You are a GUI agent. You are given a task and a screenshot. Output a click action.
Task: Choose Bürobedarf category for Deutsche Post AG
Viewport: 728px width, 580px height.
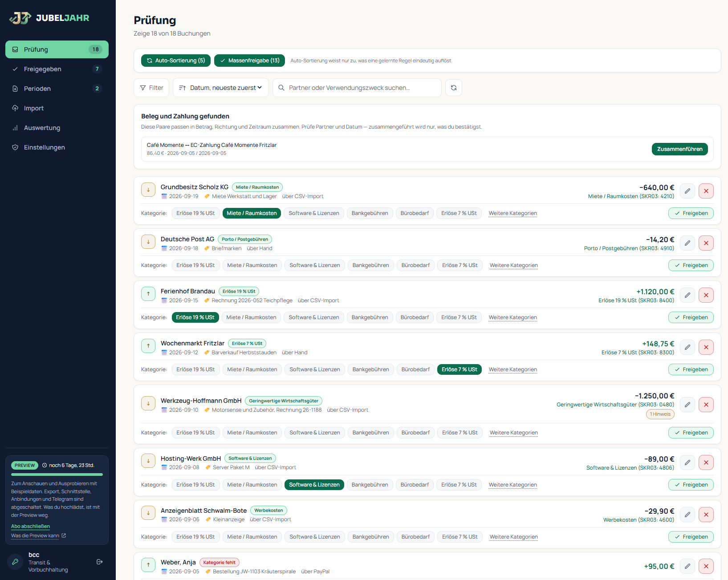pos(415,265)
